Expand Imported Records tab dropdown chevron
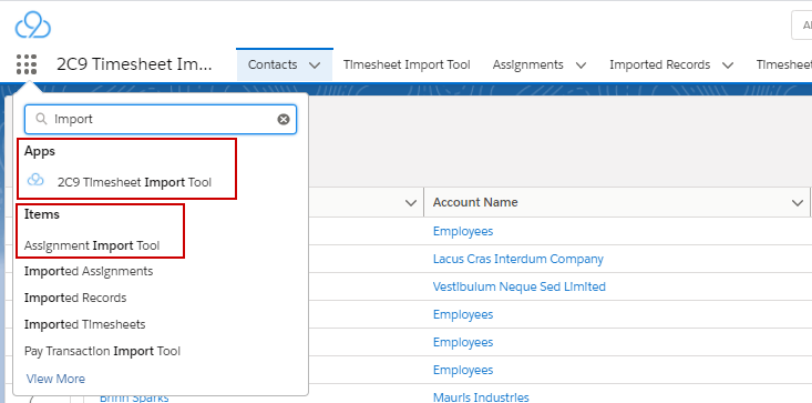 (x=728, y=65)
